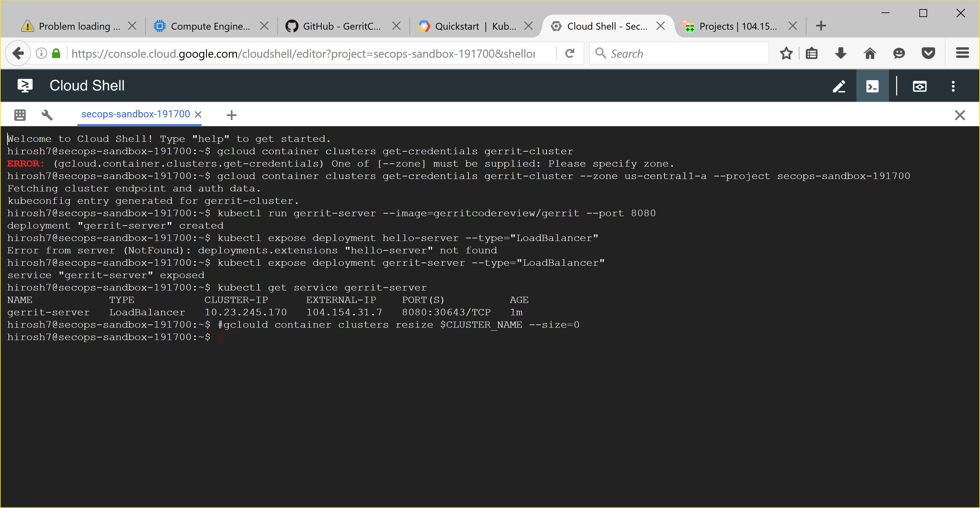The height and width of the screenshot is (508, 980).
Task: Reload the page with refresh icon
Action: tap(570, 53)
